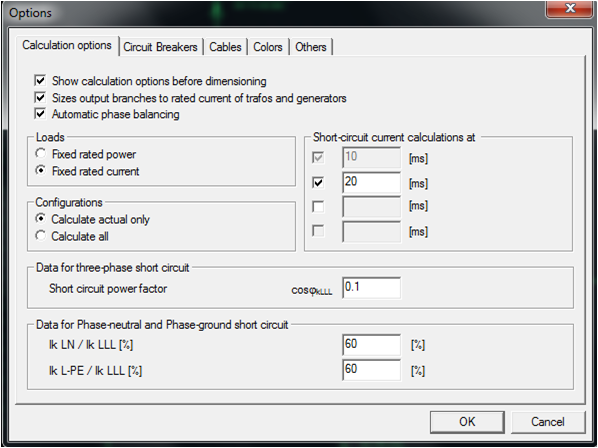Image resolution: width=598 pixels, height=448 pixels.
Task: Select Calculate actual only option
Action: click(40, 218)
